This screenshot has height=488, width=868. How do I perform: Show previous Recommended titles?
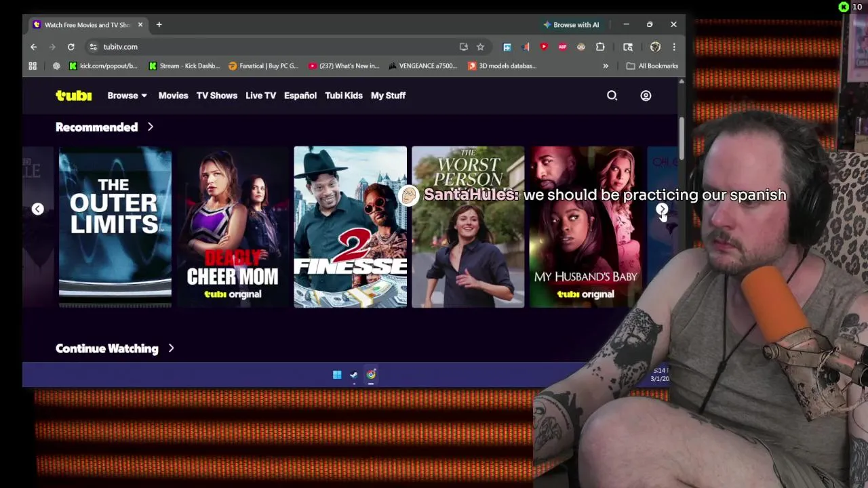pyautogui.click(x=38, y=209)
